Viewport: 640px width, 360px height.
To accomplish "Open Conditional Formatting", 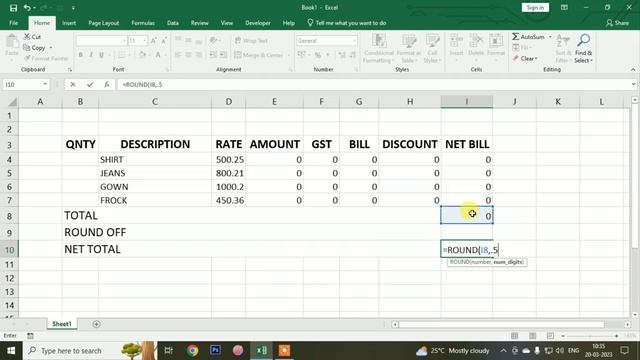I will 379,49.
